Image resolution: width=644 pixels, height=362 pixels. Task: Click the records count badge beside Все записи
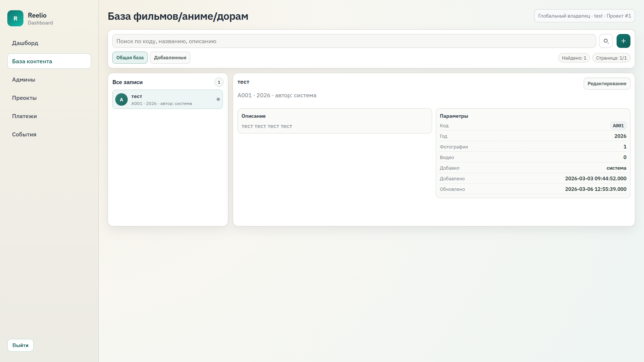point(219,82)
